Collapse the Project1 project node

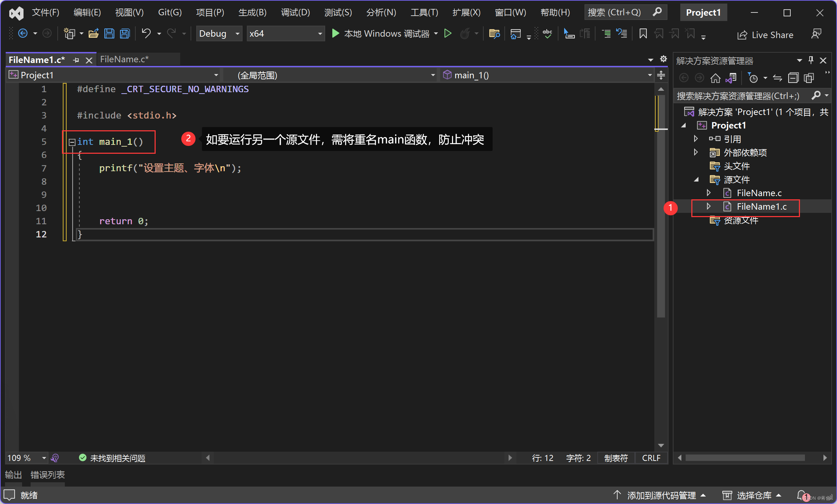[683, 125]
